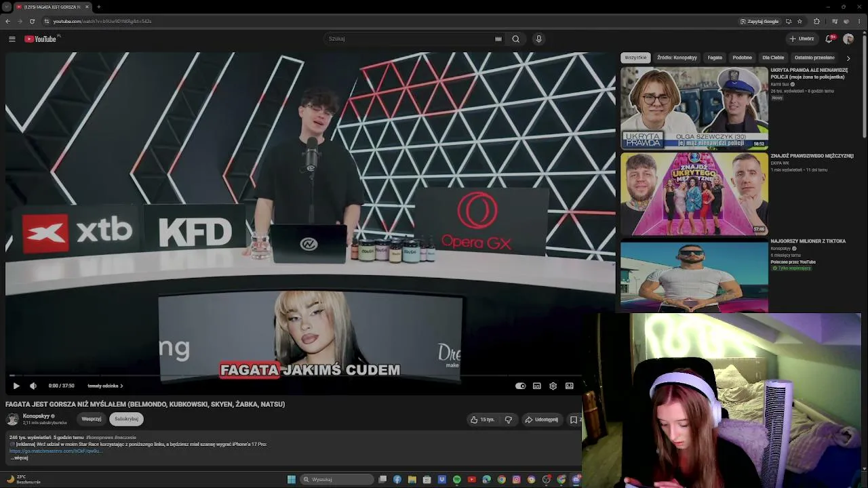Seek using the video progress bar
868x488 pixels.
[296, 375]
